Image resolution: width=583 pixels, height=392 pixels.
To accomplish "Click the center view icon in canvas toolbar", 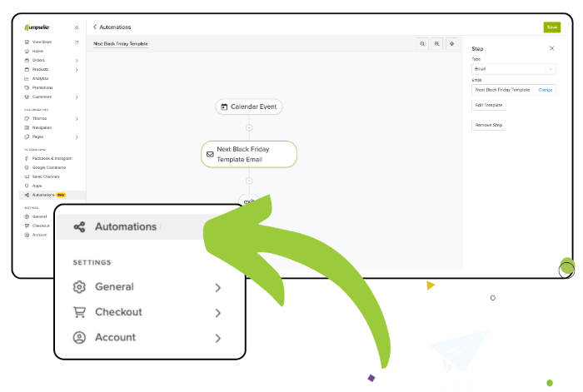I will click(451, 43).
